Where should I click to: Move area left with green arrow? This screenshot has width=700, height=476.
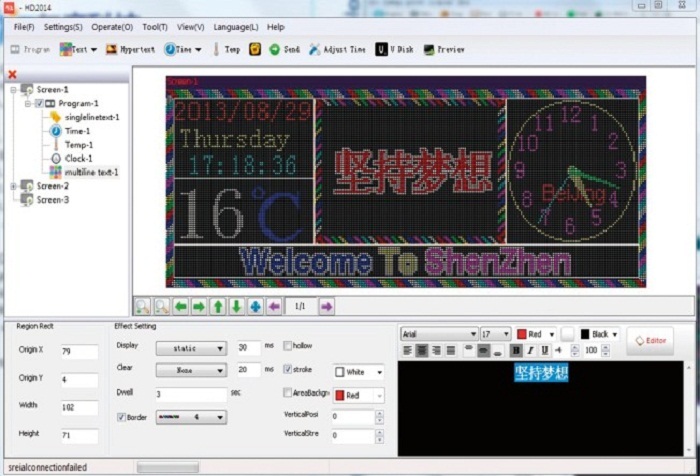[180, 307]
